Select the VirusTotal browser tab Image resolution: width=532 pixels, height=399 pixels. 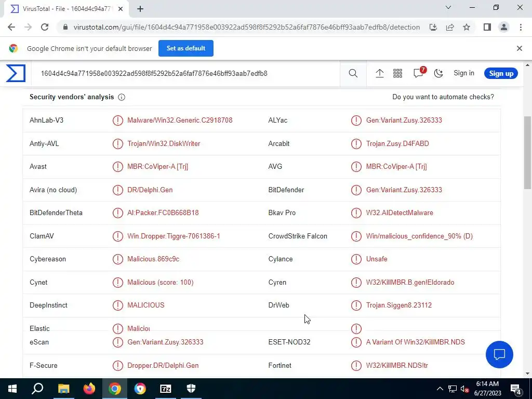(66, 9)
